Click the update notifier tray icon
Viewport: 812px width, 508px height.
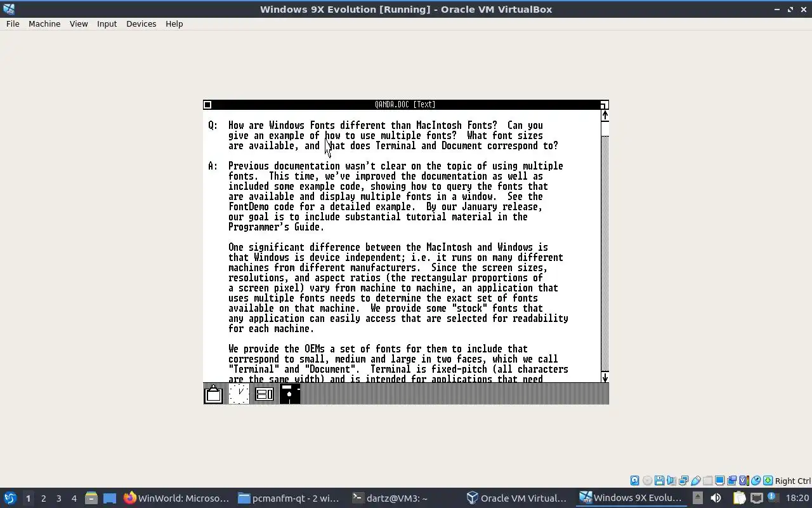773,497
